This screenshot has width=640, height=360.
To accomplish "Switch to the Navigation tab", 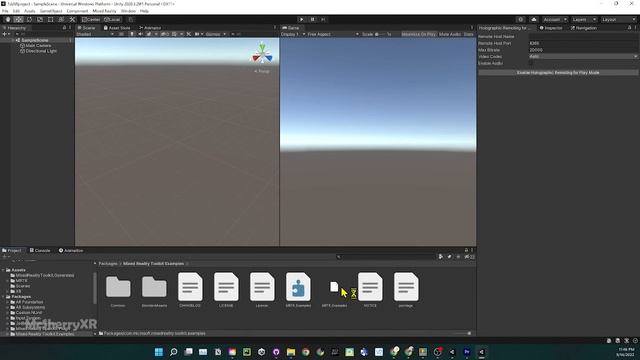I will click(584, 28).
